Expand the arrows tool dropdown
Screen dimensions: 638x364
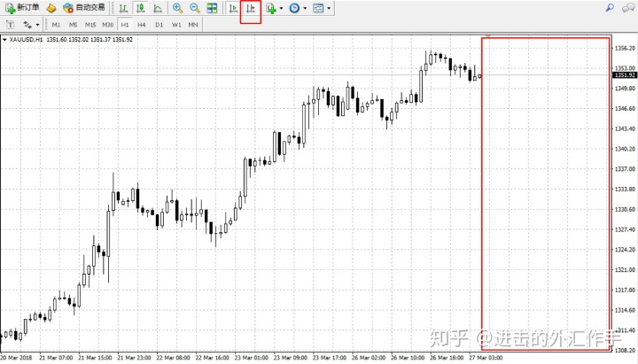(x=37, y=25)
